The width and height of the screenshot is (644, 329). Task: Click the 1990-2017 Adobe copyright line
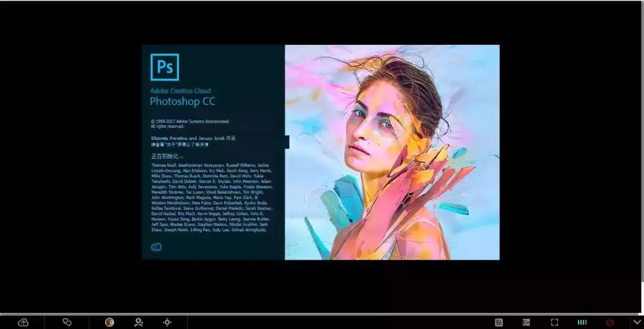pos(190,121)
